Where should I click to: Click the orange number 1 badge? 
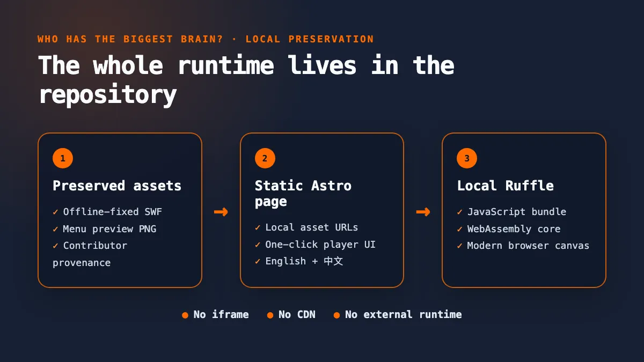[x=63, y=158]
